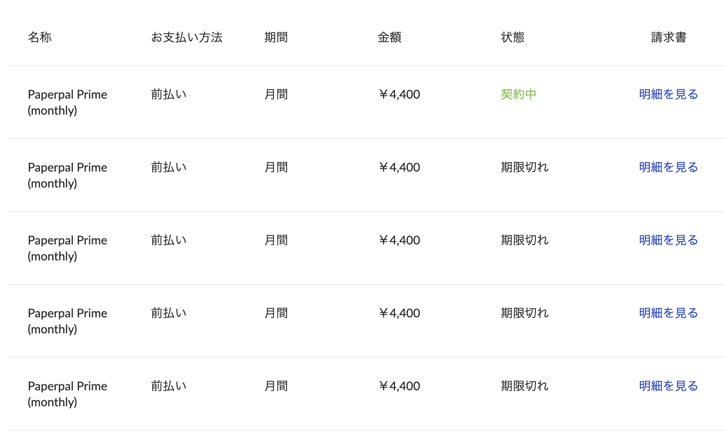Click the お支払い方法 column header
725x435 pixels.
[x=187, y=37]
